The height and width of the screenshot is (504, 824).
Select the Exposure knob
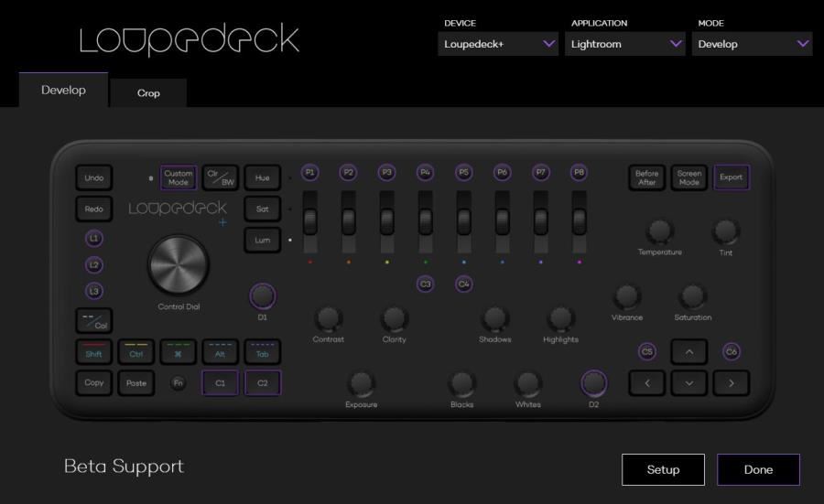(361, 384)
